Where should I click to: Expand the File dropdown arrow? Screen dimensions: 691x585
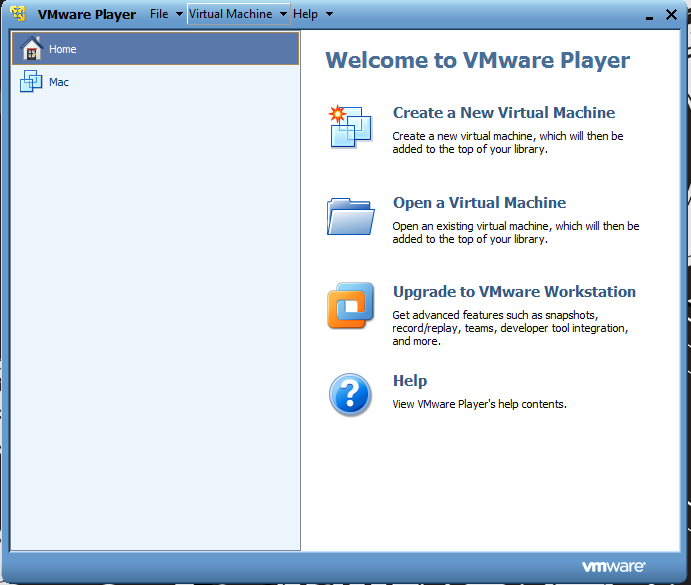179,14
